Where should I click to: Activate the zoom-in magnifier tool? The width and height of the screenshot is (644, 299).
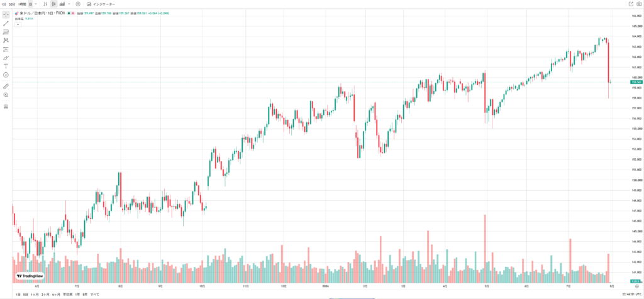click(x=6, y=95)
